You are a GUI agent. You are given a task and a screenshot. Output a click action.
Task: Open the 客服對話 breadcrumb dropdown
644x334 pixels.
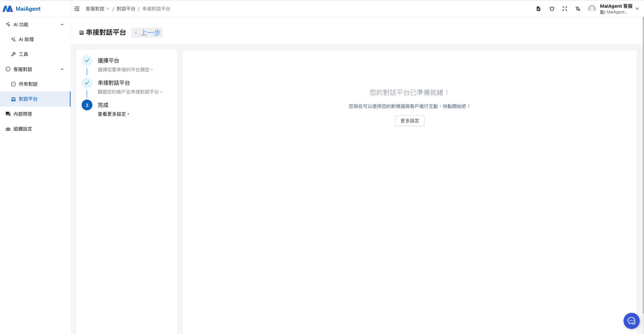point(97,9)
